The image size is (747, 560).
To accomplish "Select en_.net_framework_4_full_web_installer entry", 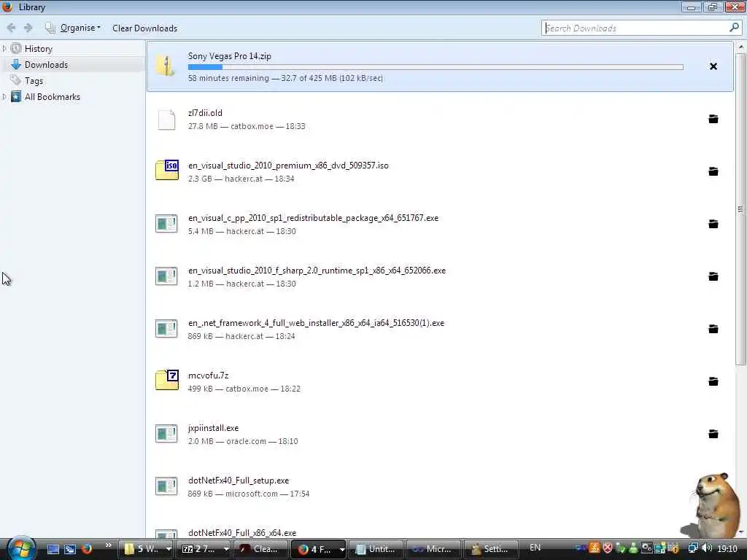I will pos(440,329).
